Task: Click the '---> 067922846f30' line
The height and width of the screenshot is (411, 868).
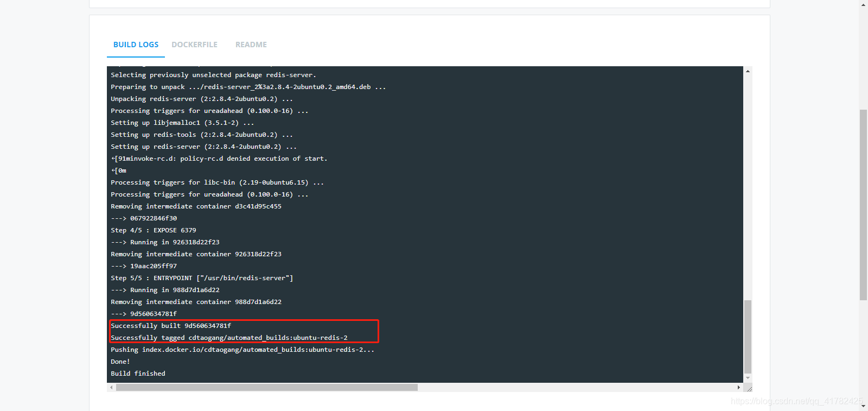Action: (144, 218)
